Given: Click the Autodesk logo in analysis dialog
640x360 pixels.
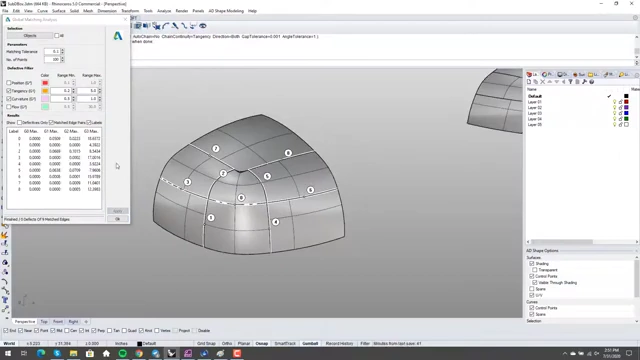Looking at the screenshot, I should pos(118,36).
